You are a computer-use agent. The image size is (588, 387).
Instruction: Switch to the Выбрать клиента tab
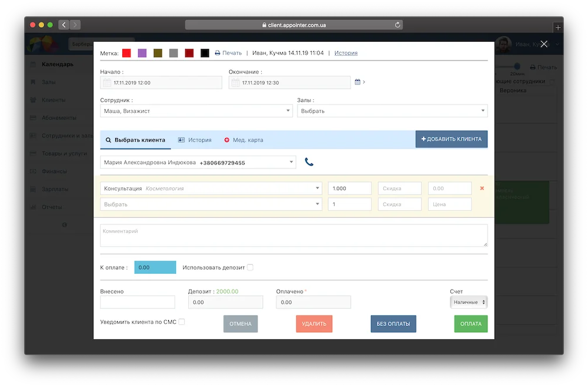click(135, 140)
